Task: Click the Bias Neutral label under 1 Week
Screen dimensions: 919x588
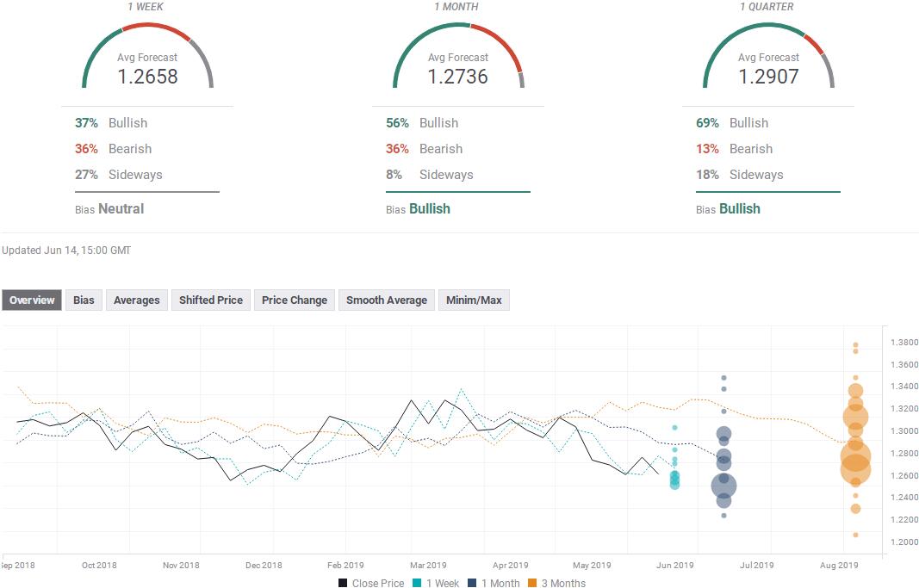Action: tap(109, 208)
